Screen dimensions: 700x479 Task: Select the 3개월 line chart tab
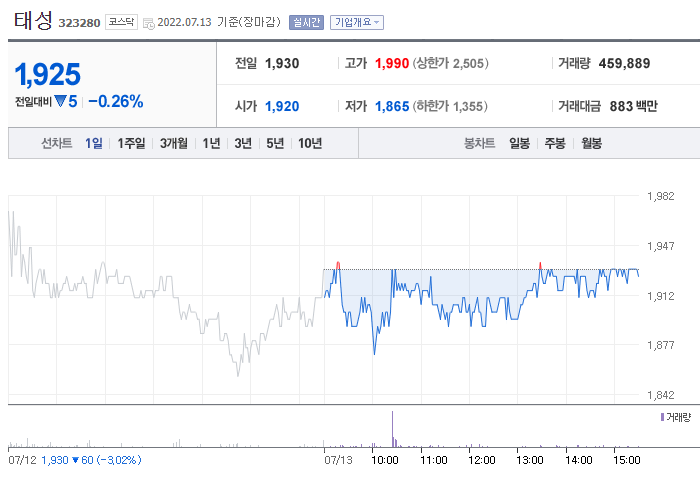tap(174, 143)
